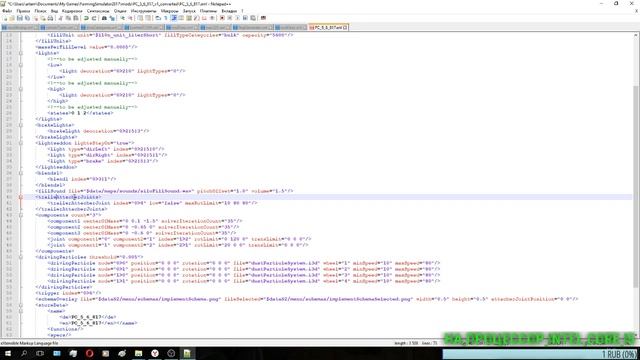
Task: Open Windows taskbar search
Action: click(24, 353)
